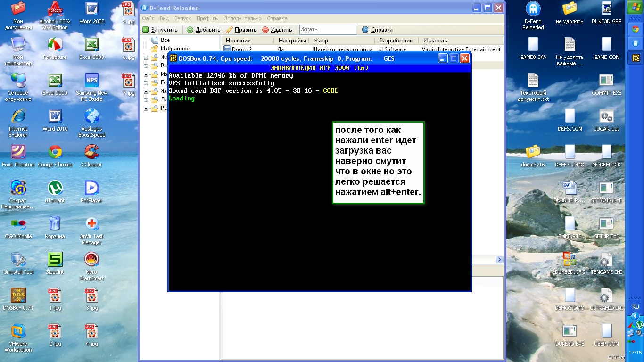Expand the tree folder starting with 'Ре'
This screenshot has height=362, width=644.
146,108
